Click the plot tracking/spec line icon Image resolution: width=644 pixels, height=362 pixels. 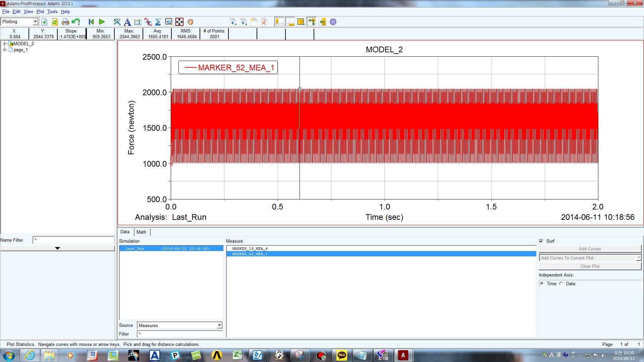[x=138, y=22]
